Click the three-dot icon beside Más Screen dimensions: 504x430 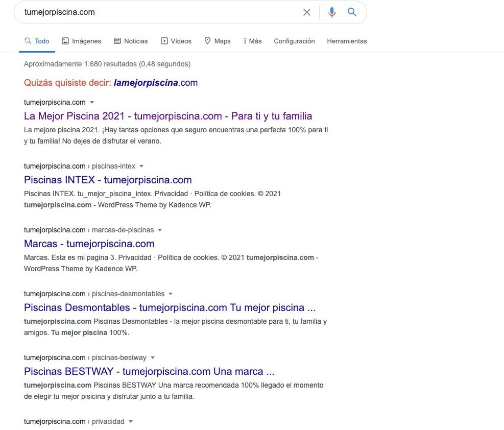click(x=245, y=41)
